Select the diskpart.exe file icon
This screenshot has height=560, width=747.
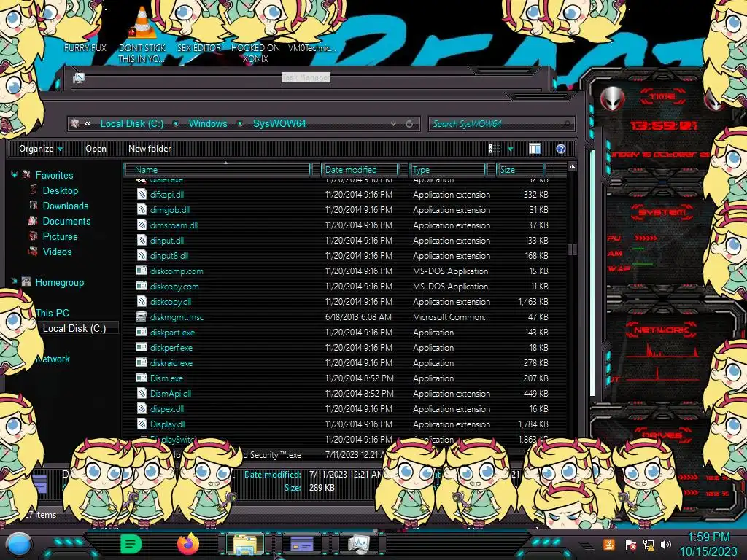142,332
